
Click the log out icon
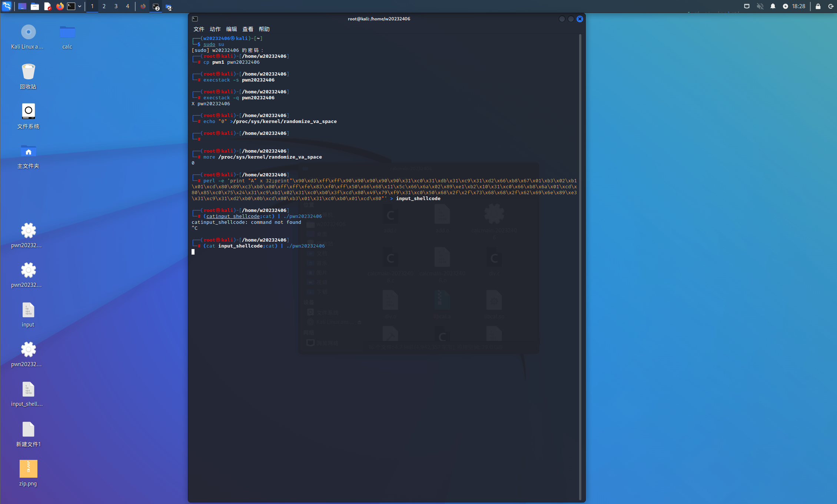[x=830, y=6]
